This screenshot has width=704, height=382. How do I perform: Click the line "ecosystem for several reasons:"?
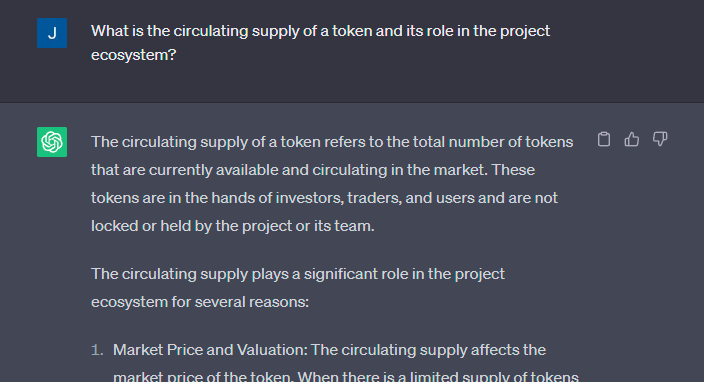(x=200, y=302)
